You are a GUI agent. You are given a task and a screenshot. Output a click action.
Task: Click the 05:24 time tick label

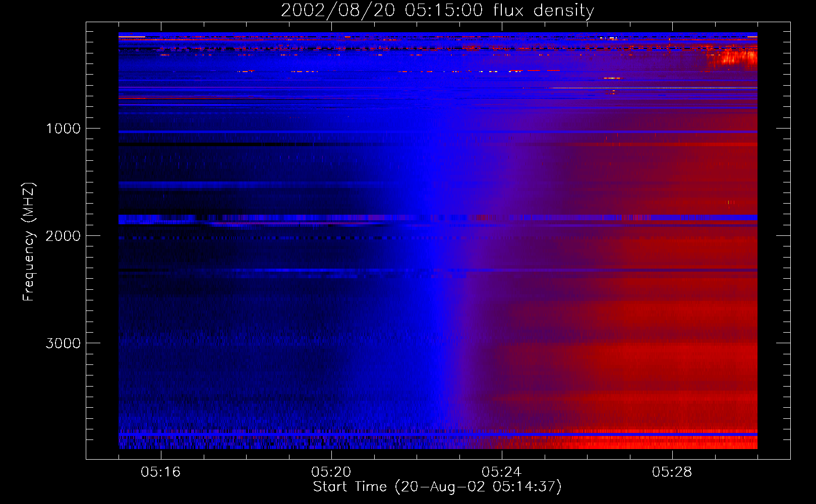[x=502, y=472]
